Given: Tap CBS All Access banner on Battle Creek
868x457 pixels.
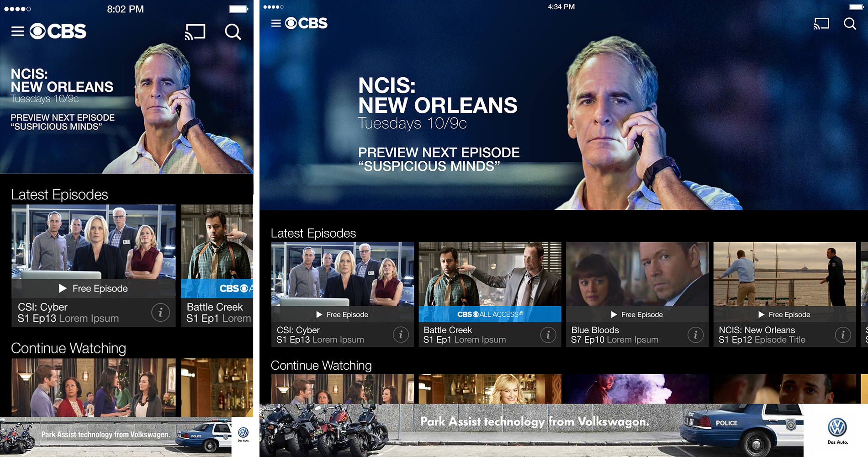Looking at the screenshot, I should 490,314.
